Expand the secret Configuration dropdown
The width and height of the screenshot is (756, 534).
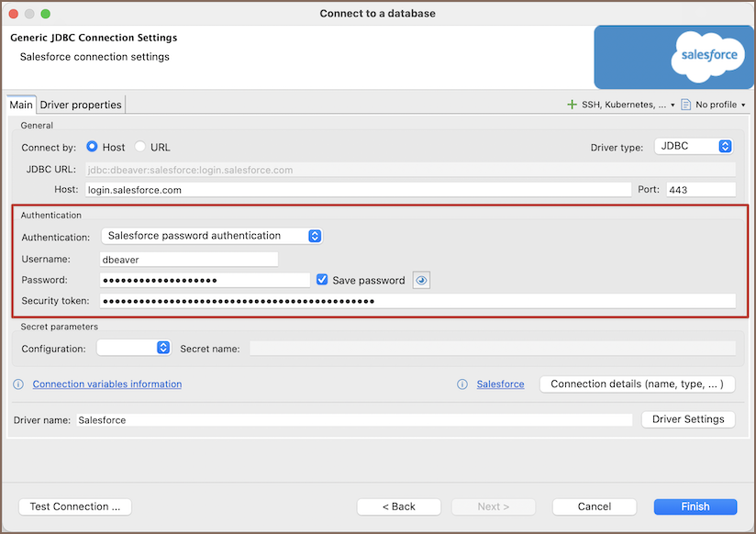[134, 348]
